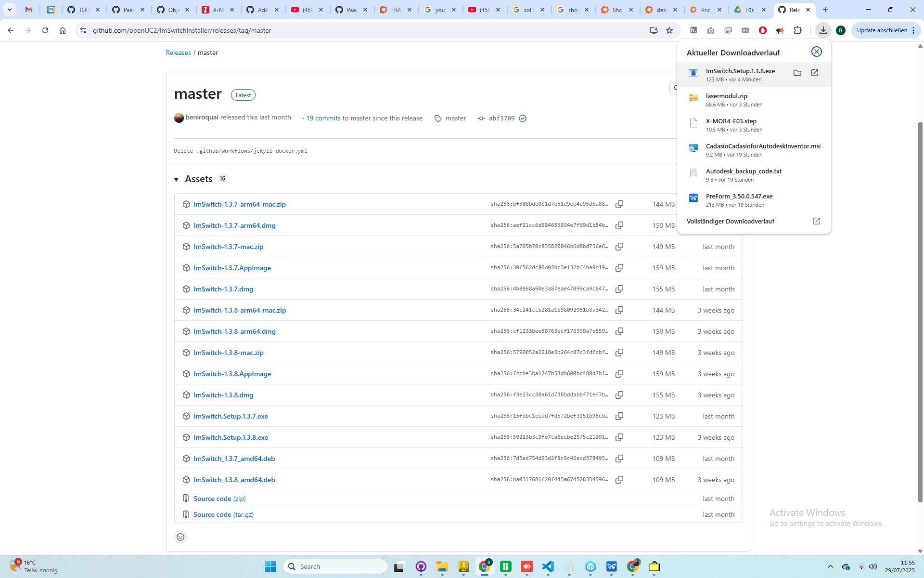
Task: Switch to the Pric browser tab
Action: click(706, 10)
